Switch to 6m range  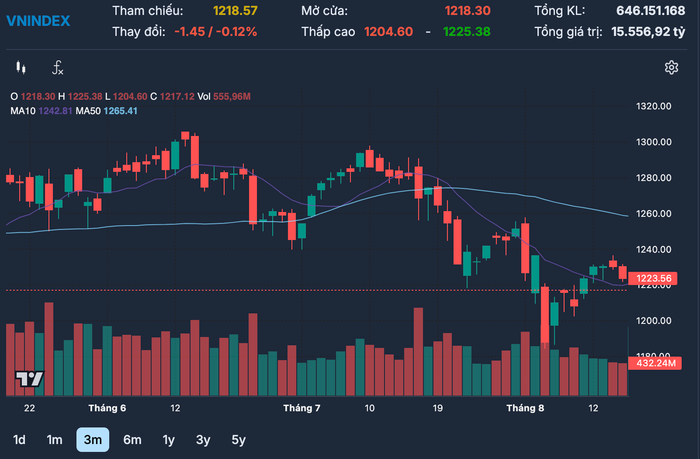click(x=132, y=440)
